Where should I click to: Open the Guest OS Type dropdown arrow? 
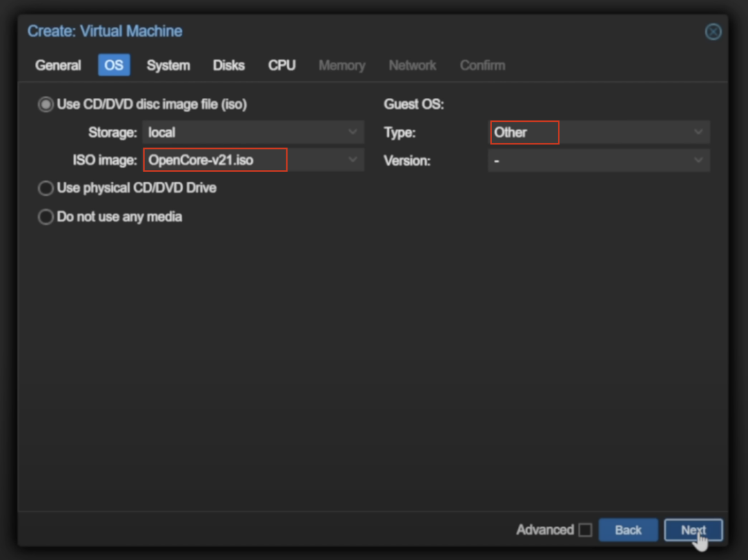click(x=698, y=132)
